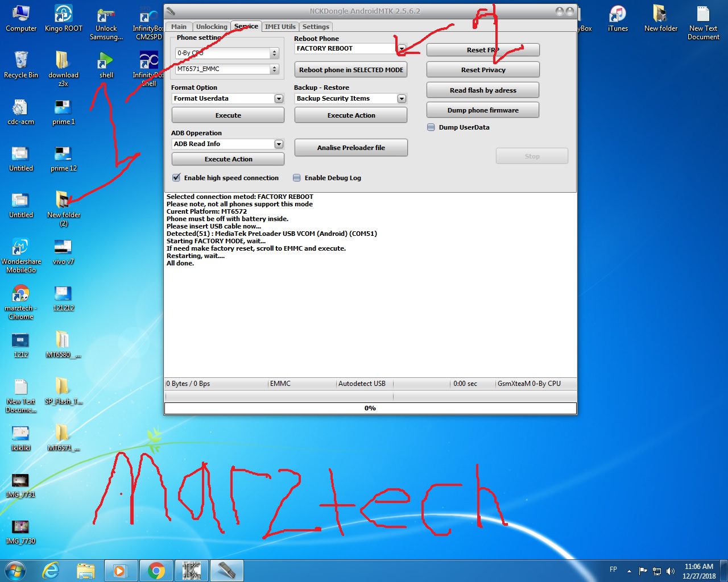Click Execute Action under Backup - Restore
The height and width of the screenshot is (582, 728).
(x=351, y=115)
